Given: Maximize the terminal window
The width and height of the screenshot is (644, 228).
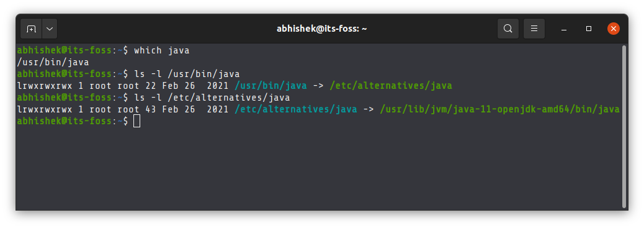Looking at the screenshot, I should pos(589,29).
